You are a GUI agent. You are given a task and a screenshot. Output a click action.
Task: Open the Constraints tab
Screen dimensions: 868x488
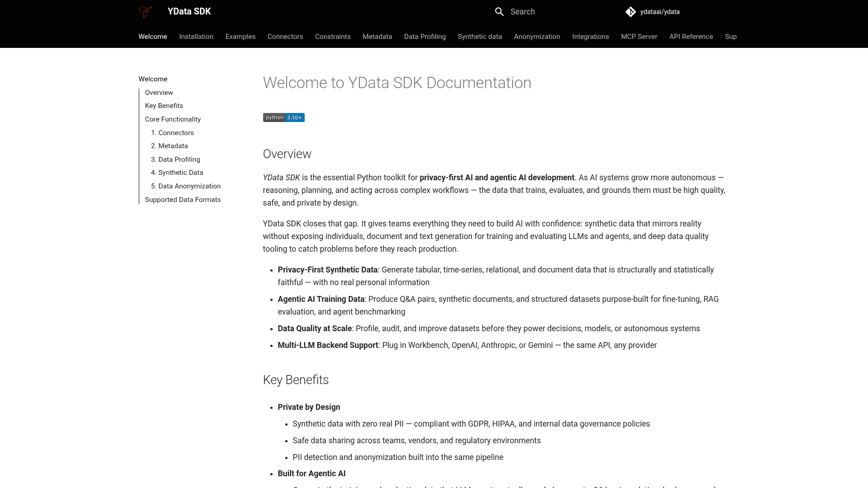tap(333, 37)
